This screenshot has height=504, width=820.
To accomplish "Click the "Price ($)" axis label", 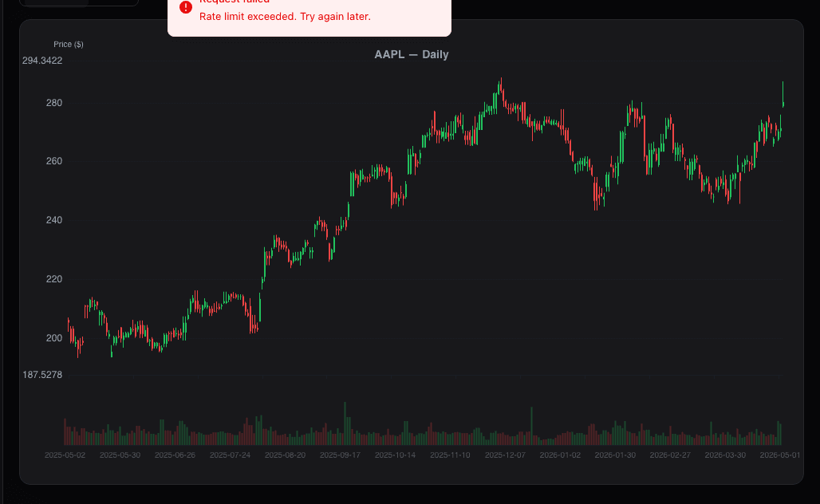I will pos(69,45).
